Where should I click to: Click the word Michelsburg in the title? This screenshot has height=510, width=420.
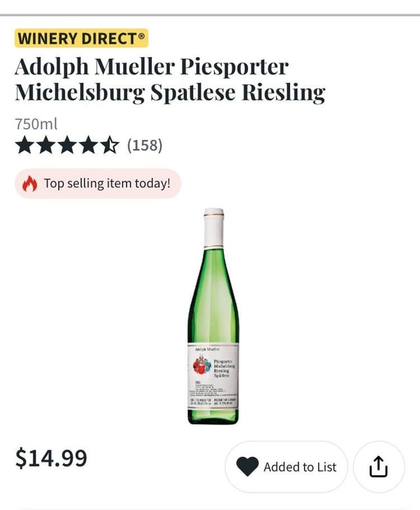click(79, 92)
